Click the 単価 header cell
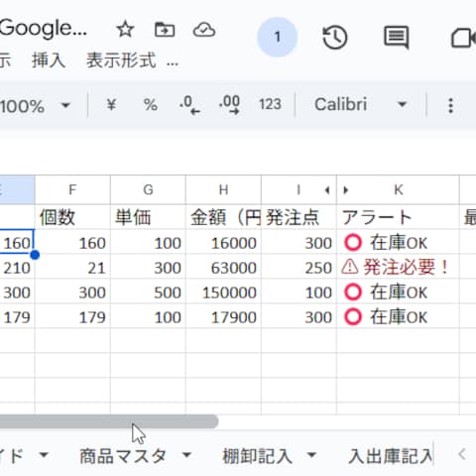 click(148, 217)
